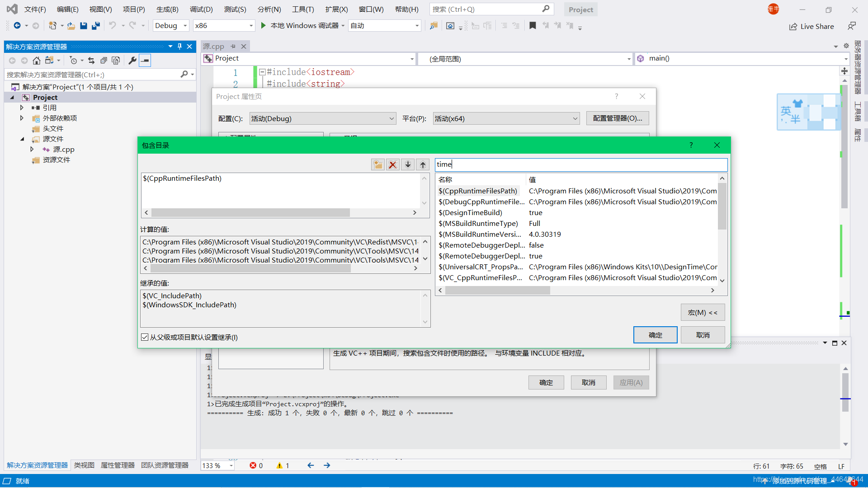Expand the 外部依赖项 tree node
The width and height of the screenshot is (868, 488).
coord(22,117)
